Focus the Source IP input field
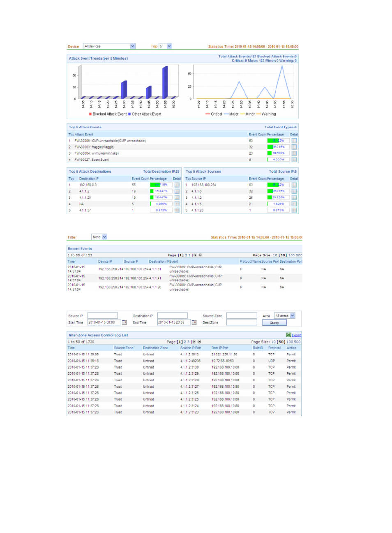The height and width of the screenshot is (533, 392). [103, 316]
